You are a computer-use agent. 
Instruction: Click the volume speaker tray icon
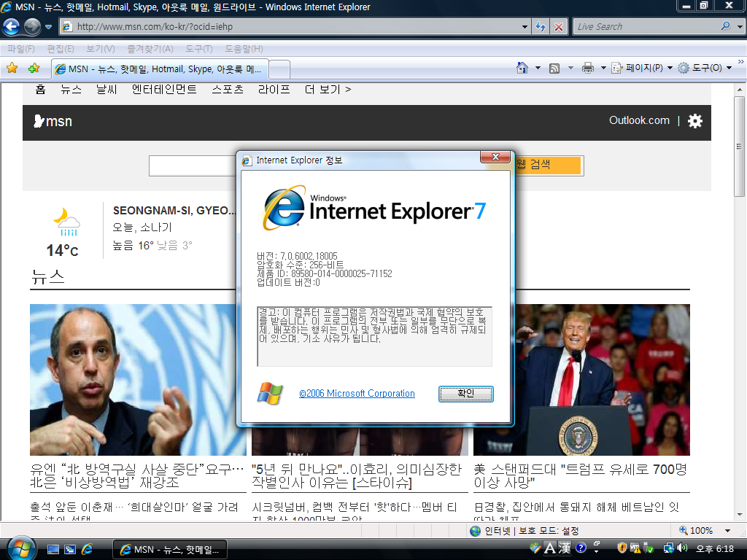683,548
